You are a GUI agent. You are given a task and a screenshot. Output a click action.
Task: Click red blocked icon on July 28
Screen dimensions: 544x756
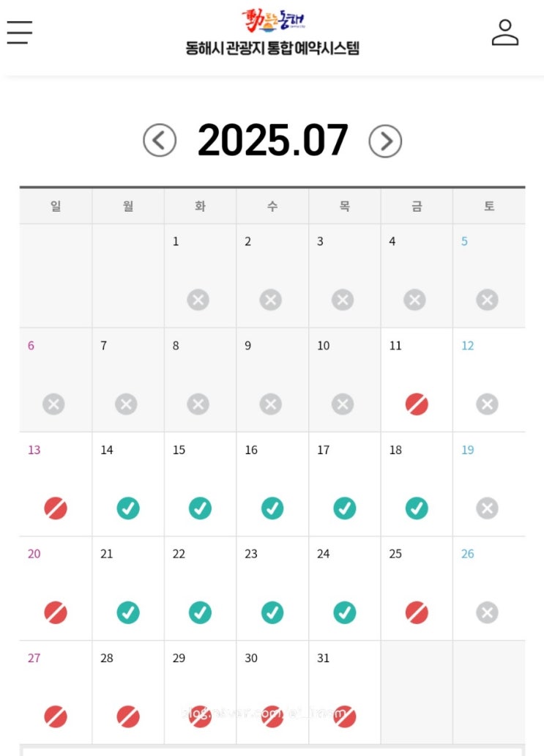click(128, 716)
